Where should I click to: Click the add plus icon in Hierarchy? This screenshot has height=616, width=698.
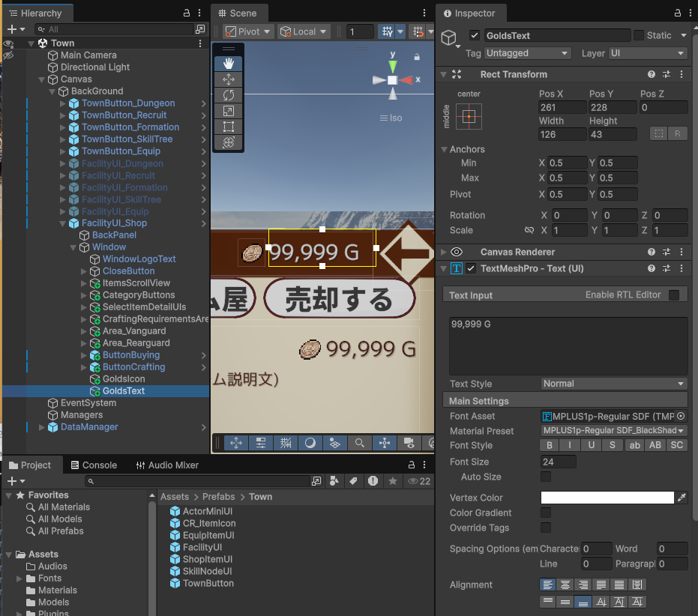(12, 29)
